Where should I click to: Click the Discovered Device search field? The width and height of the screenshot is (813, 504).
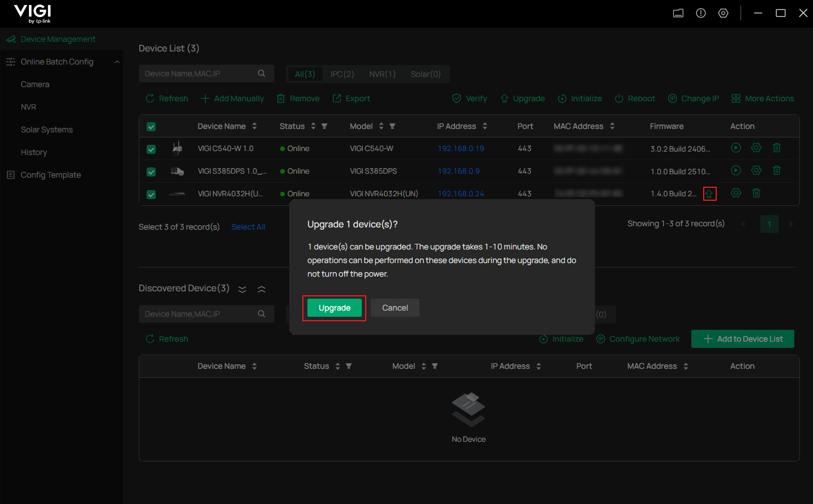coord(198,314)
